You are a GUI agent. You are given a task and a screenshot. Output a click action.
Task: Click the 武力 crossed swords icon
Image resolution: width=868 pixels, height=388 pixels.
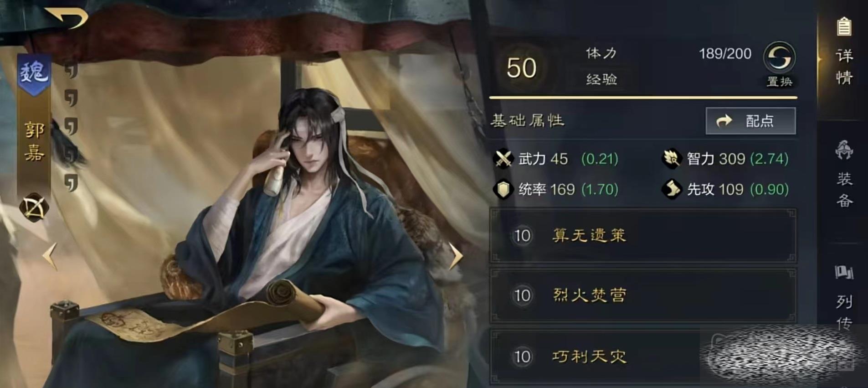point(503,159)
